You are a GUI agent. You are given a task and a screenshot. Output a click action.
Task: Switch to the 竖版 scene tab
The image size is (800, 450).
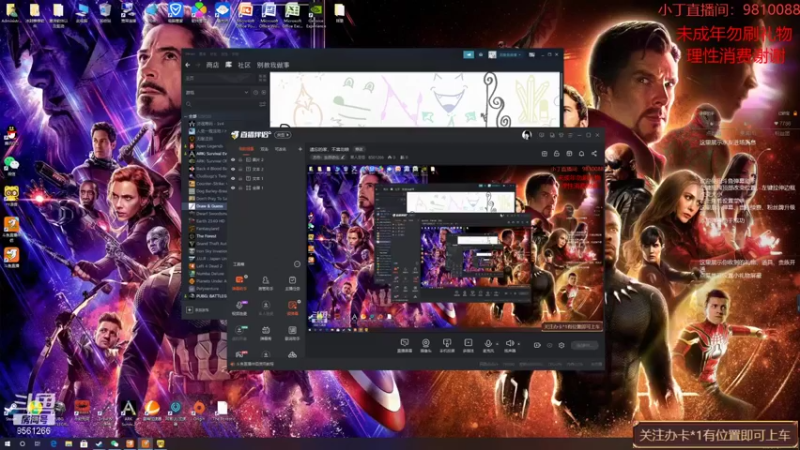[264, 149]
